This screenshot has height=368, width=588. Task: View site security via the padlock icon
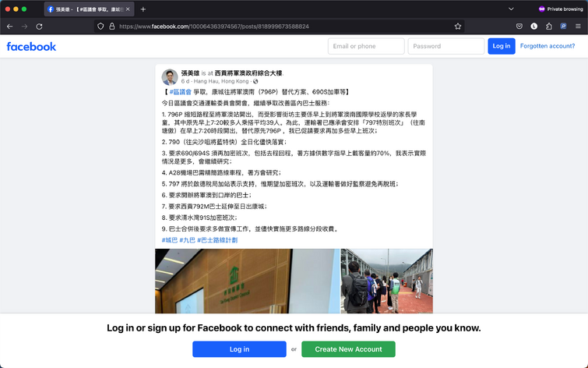(x=111, y=27)
